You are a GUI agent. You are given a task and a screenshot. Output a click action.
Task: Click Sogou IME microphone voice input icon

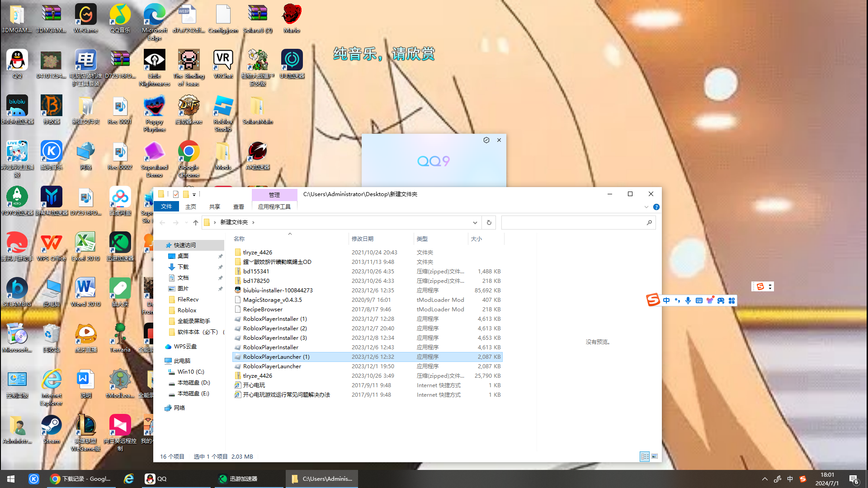point(688,300)
